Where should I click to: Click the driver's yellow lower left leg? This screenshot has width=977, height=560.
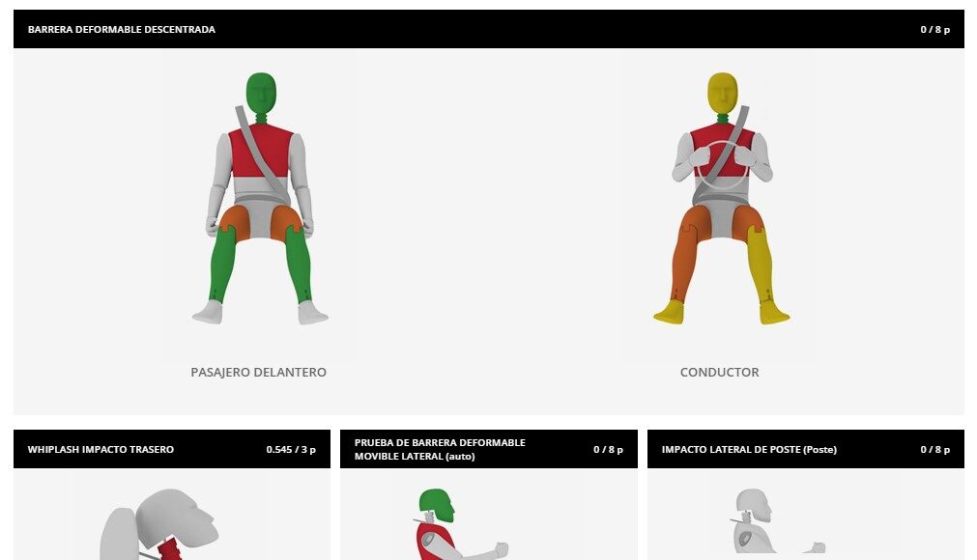tap(761, 265)
